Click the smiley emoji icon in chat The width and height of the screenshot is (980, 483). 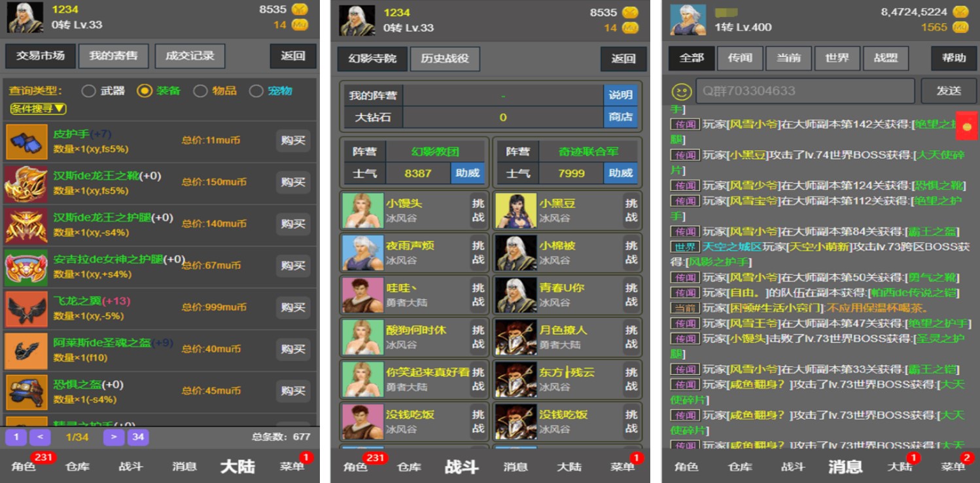click(x=681, y=91)
